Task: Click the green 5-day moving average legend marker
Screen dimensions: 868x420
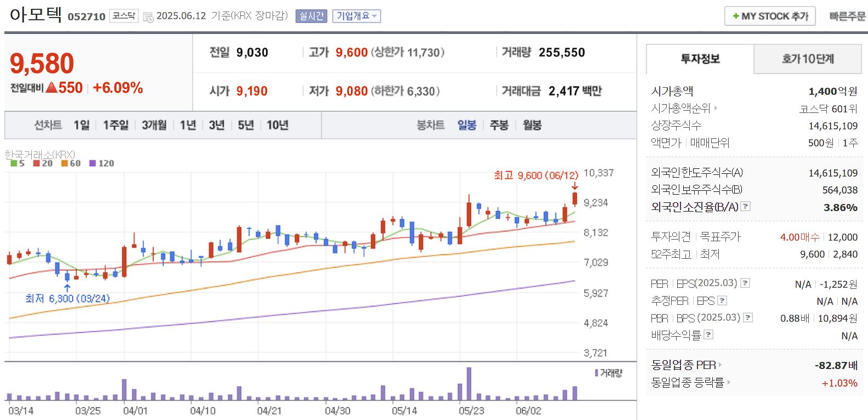Action: [x=14, y=163]
